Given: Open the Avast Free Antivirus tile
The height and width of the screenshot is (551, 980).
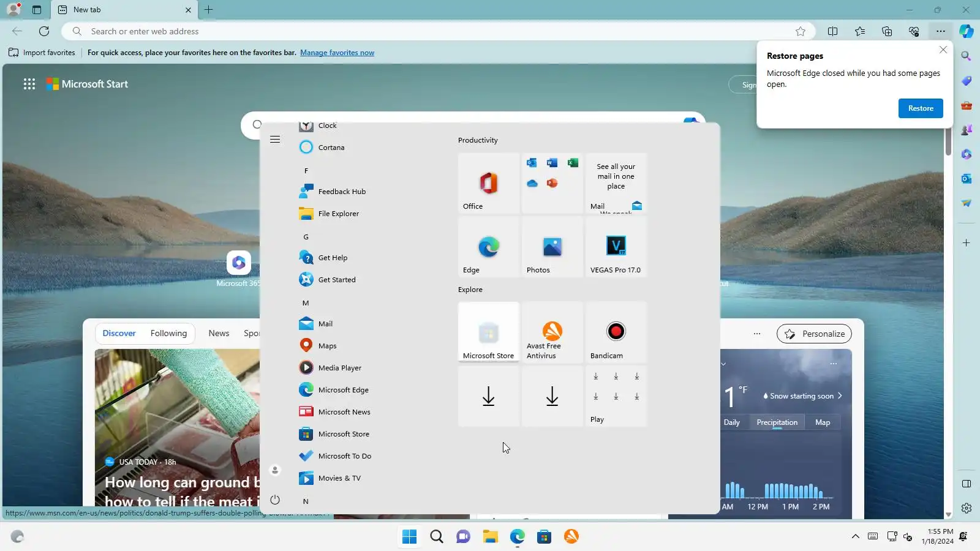Looking at the screenshot, I should [552, 332].
